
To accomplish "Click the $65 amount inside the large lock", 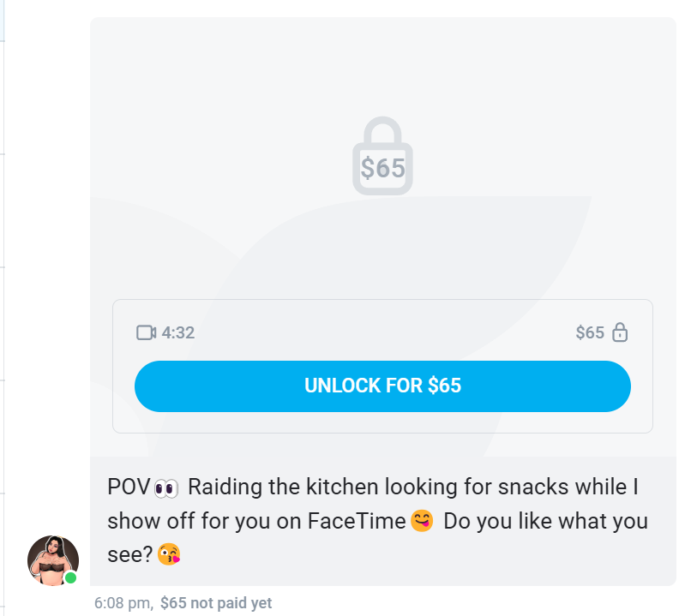I will pos(382,168).
